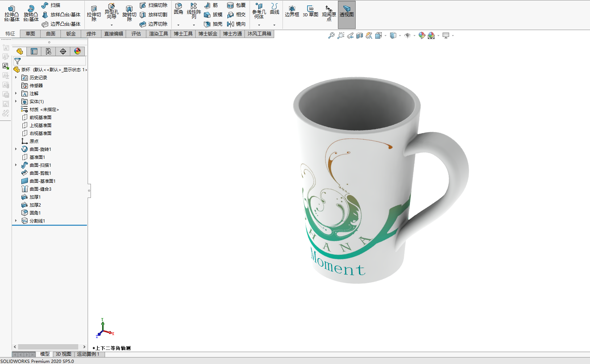
Task: Expand the 分割线1 feature node
Action: [x=16, y=221]
